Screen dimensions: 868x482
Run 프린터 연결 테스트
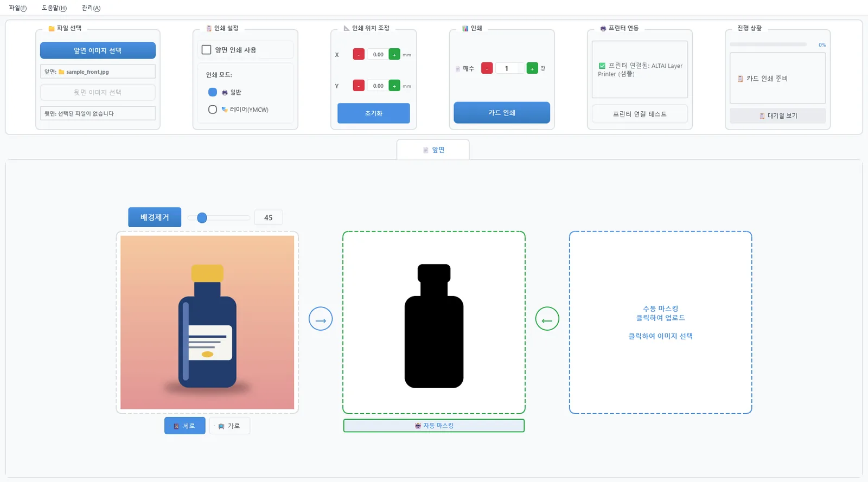(x=640, y=114)
